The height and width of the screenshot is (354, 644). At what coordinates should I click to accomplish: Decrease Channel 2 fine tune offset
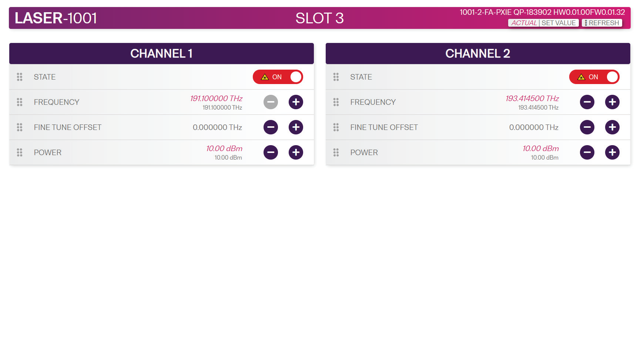coord(587,127)
